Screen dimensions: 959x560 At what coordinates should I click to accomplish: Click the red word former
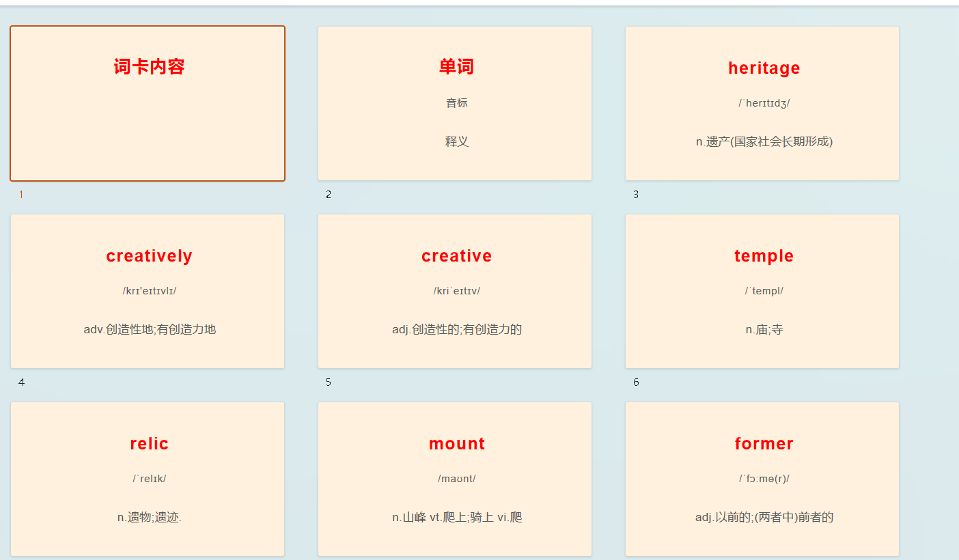tap(764, 444)
